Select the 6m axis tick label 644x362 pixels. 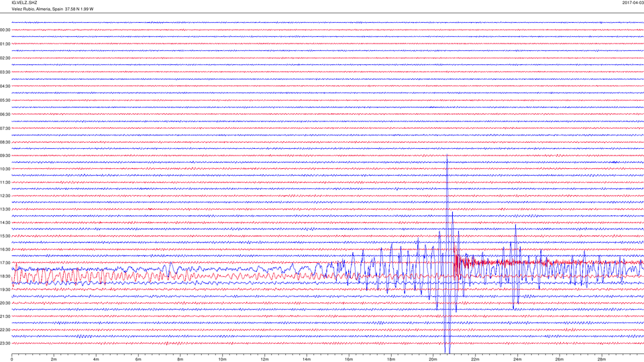click(138, 359)
